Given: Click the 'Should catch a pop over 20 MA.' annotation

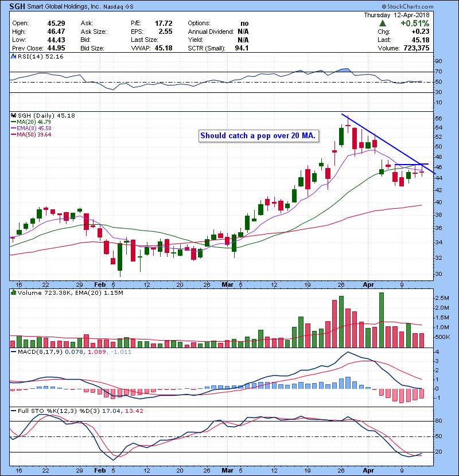Looking at the screenshot, I should click(259, 136).
